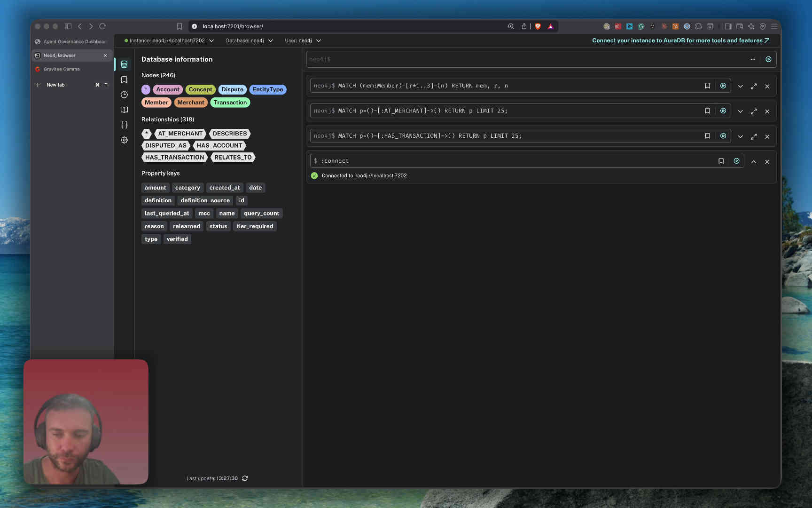Open the Instance neo4j://localhost:7202 dropdown
This screenshot has width=812, height=508.
(x=169, y=40)
